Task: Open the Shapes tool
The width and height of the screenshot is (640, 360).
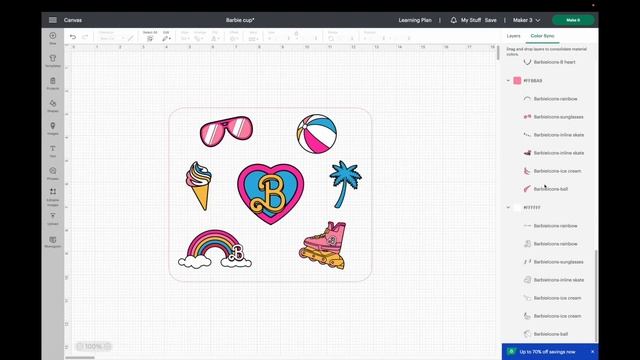Action: [x=53, y=106]
